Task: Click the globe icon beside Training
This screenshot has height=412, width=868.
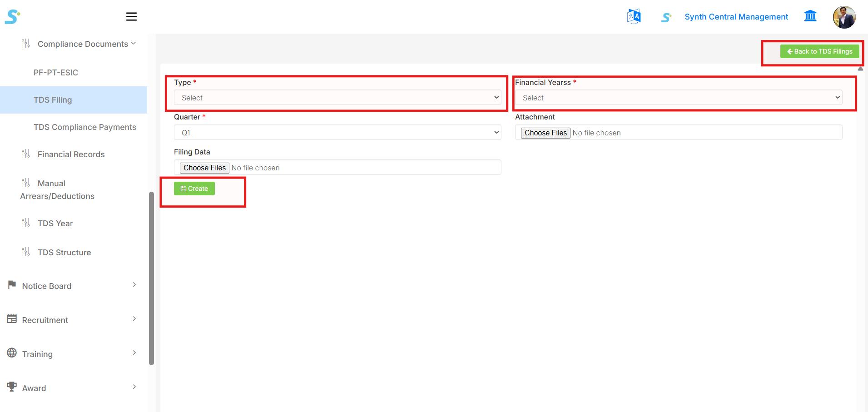Action: coord(11,352)
